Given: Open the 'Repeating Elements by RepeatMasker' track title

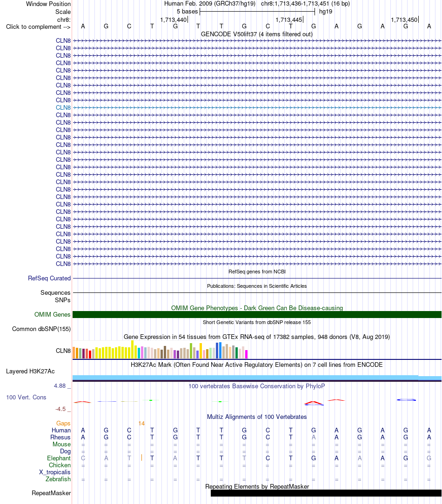Looking at the screenshot, I should coord(257,487).
